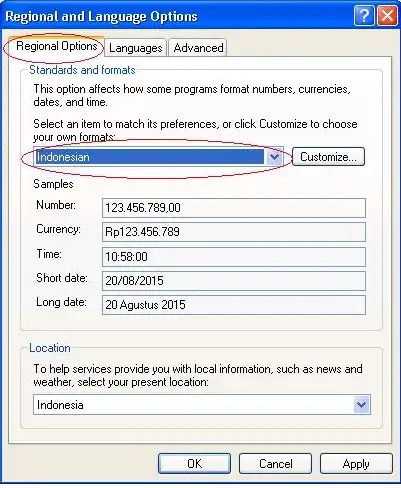Click the dialog title bar text
Screen dimensions: 401x488
click(101, 16)
